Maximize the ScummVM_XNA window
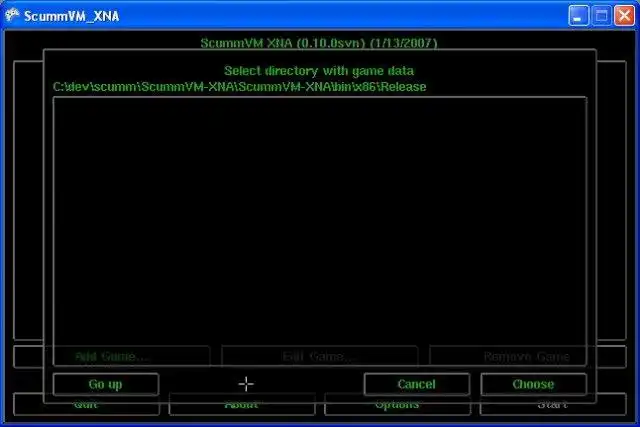The image size is (640, 427). pos(601,16)
